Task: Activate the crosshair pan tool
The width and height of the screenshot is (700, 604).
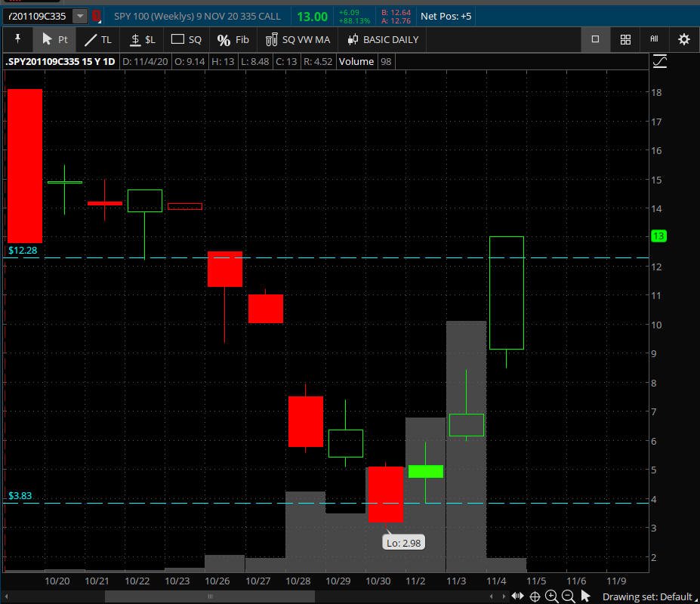Action: click(535, 596)
